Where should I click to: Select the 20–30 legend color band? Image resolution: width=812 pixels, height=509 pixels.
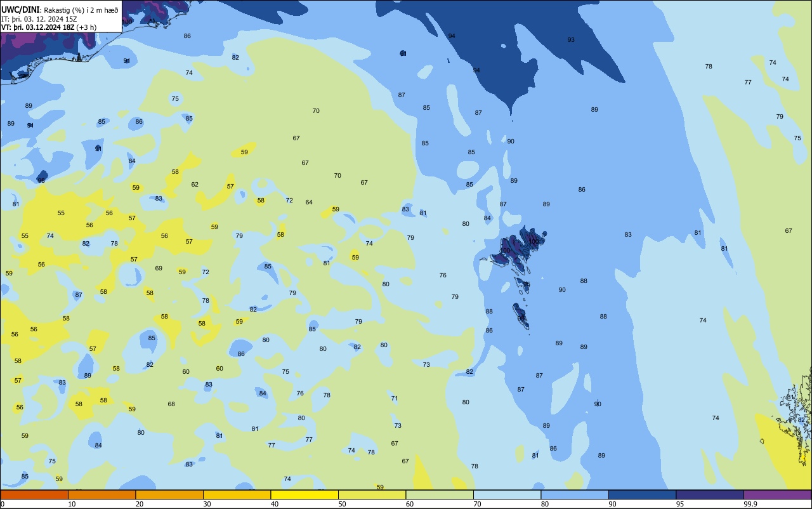pyautogui.click(x=169, y=494)
